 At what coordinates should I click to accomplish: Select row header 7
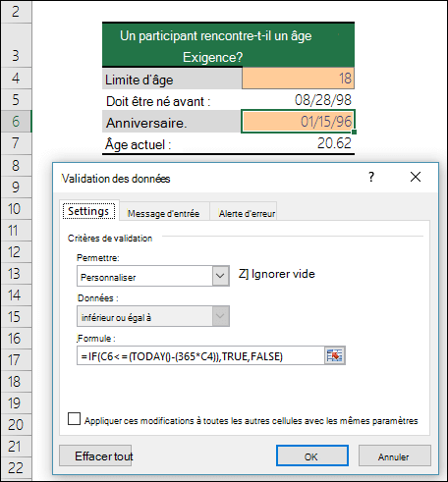pos(16,143)
